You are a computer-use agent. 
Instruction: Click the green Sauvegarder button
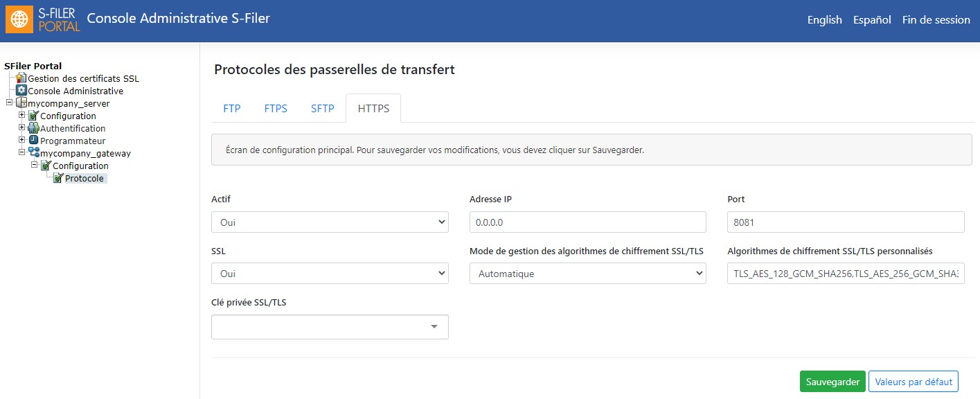pos(832,382)
